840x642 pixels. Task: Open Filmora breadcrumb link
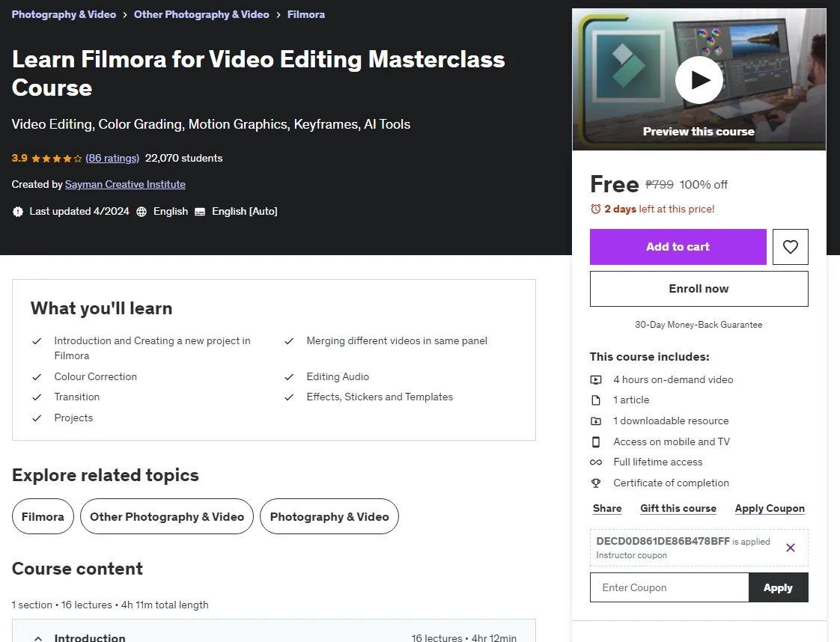pos(306,14)
